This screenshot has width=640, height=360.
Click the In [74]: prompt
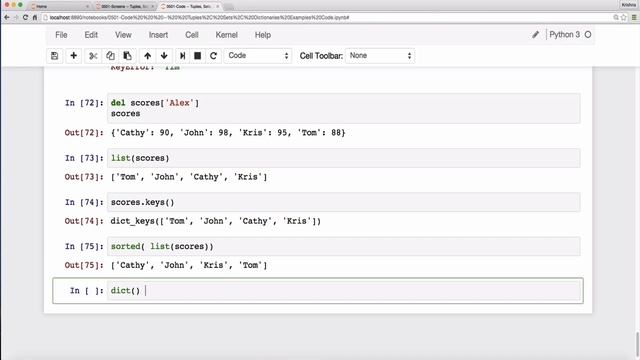(x=84, y=202)
